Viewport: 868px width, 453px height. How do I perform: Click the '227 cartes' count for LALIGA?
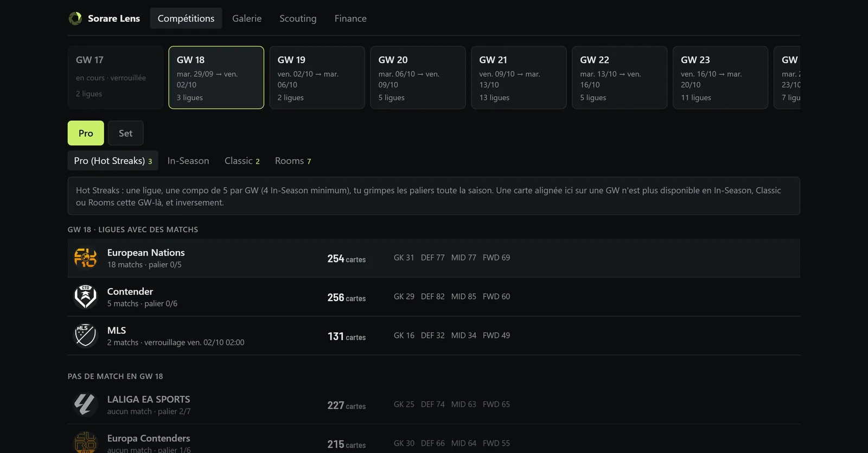click(x=347, y=405)
